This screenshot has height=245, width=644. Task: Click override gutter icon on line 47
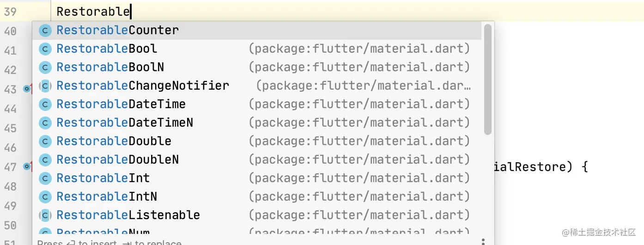coord(27,166)
